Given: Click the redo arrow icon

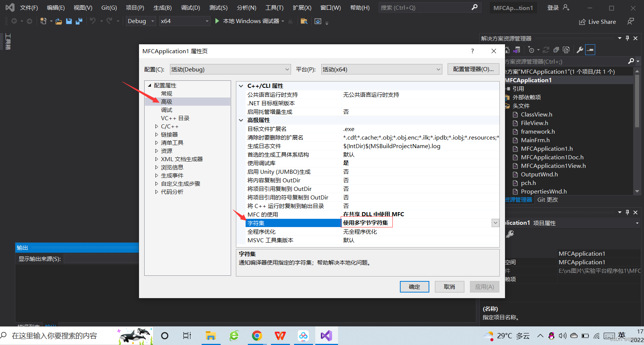Looking at the screenshot, I should pos(109,21).
